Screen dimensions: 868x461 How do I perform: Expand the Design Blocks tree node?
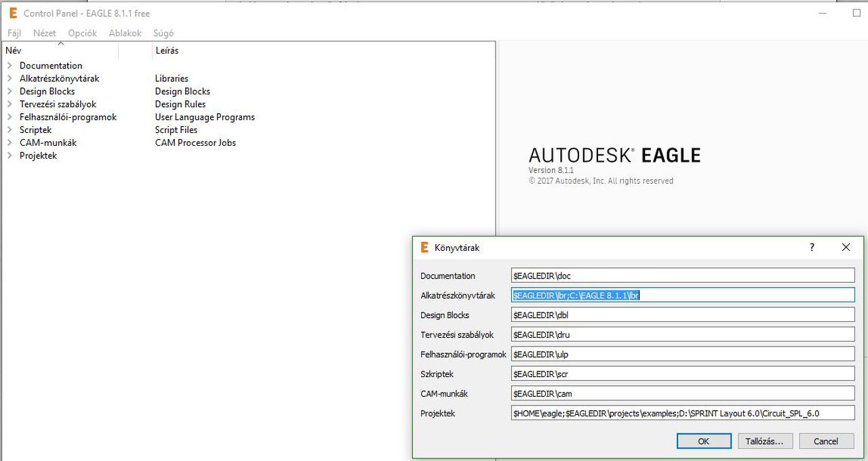tap(9, 92)
